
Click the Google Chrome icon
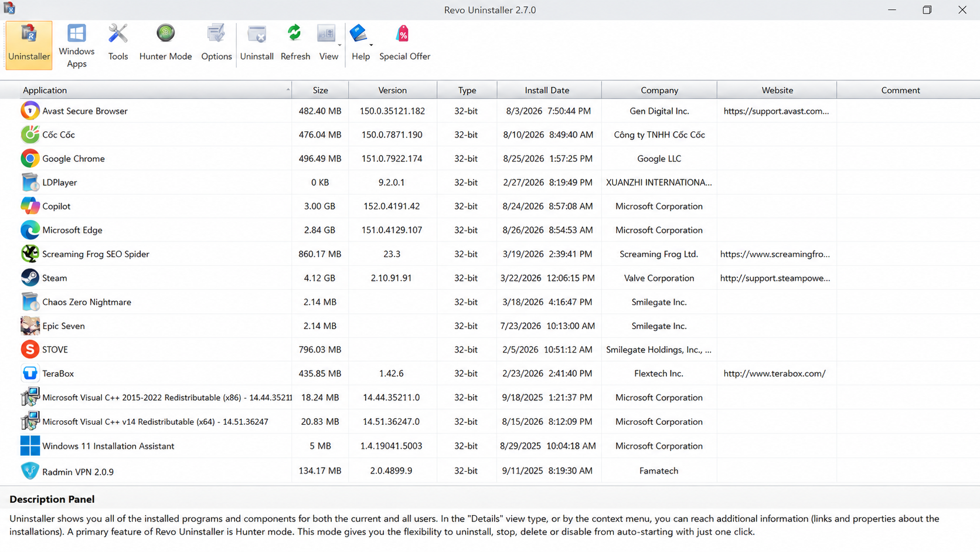(30, 158)
